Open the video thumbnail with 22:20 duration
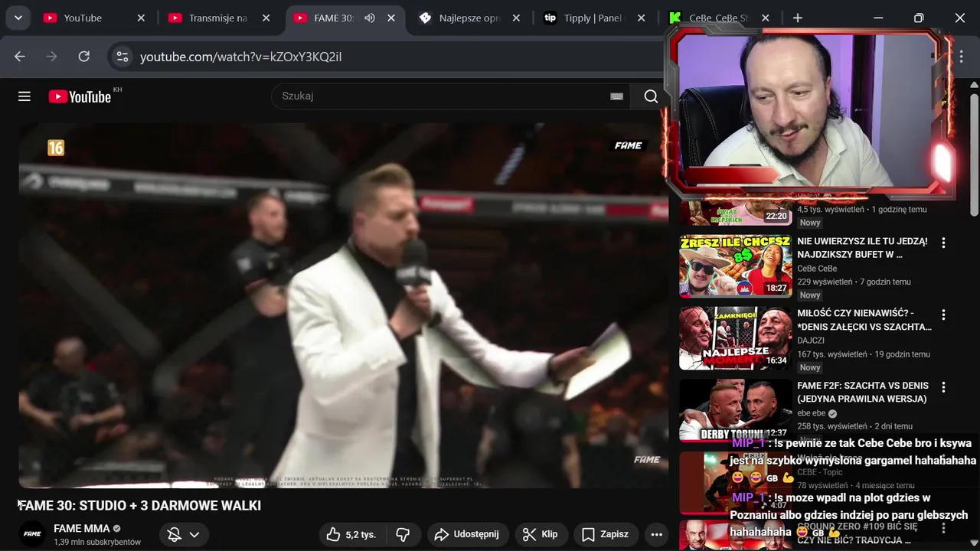The width and height of the screenshot is (980, 551). (736, 213)
